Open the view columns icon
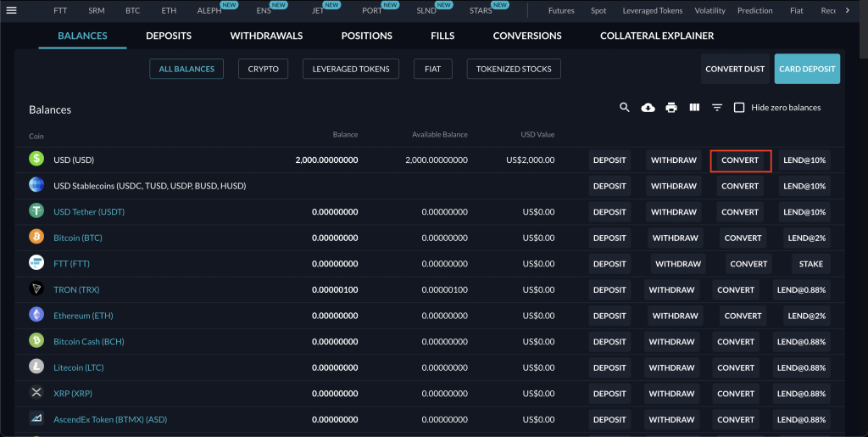This screenshot has width=868, height=437. click(694, 108)
